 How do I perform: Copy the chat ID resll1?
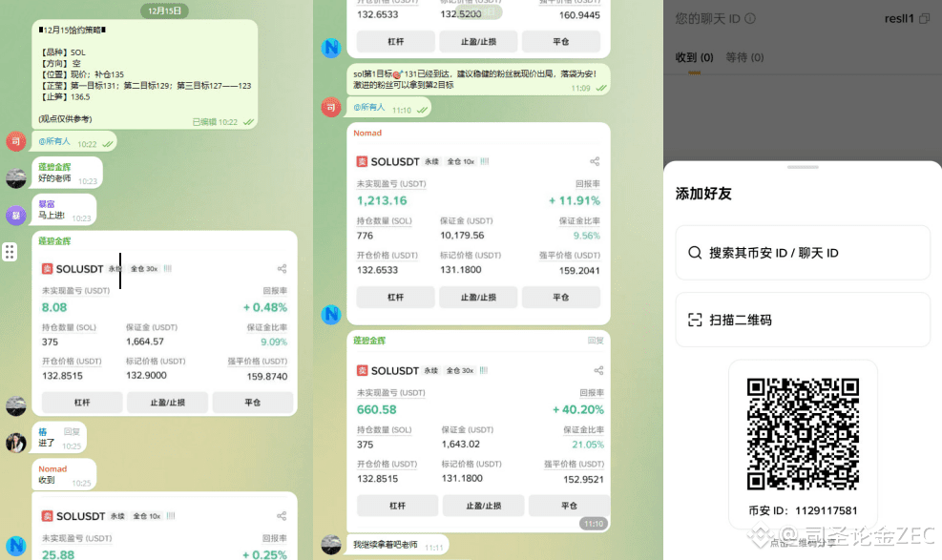[925, 19]
